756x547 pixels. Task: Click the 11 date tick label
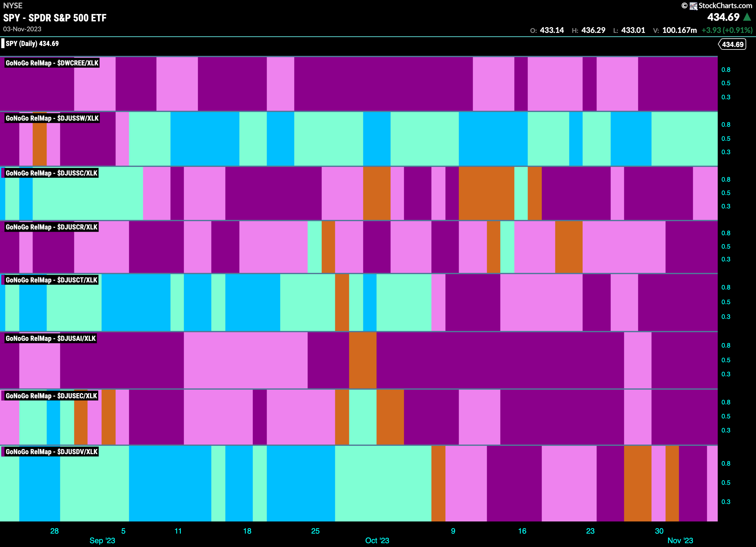point(178,531)
